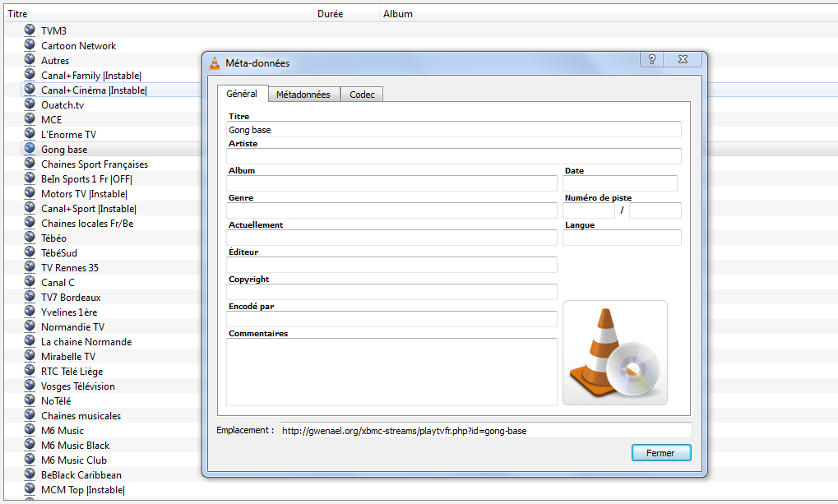Image resolution: width=838 pixels, height=504 pixels.
Task: Close the Méta-données dialog with X
Action: click(683, 59)
